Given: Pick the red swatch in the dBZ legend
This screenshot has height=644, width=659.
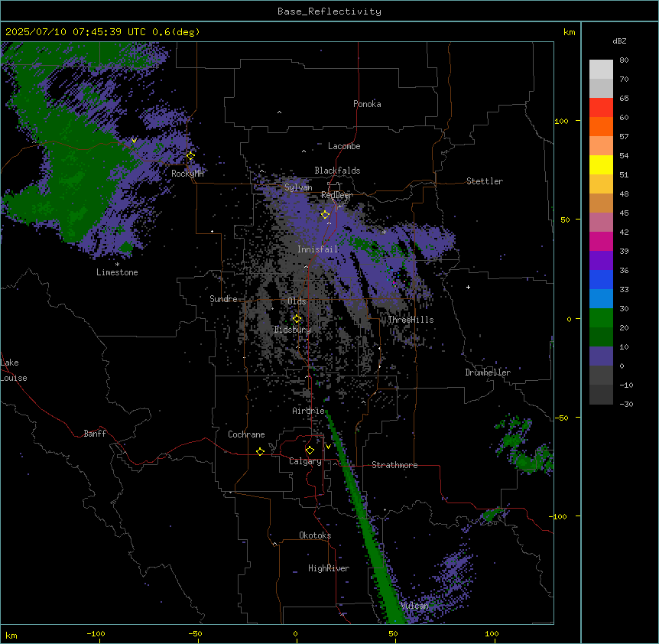Looking at the screenshot, I should tap(601, 108).
